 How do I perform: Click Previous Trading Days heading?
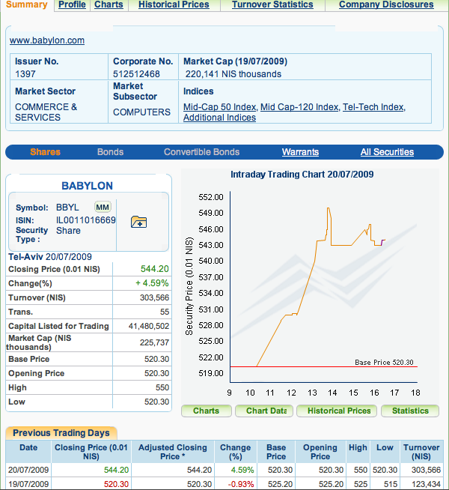click(61, 433)
